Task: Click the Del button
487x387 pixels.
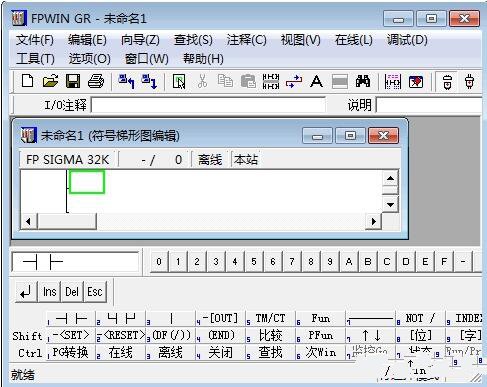Action: tap(72, 292)
